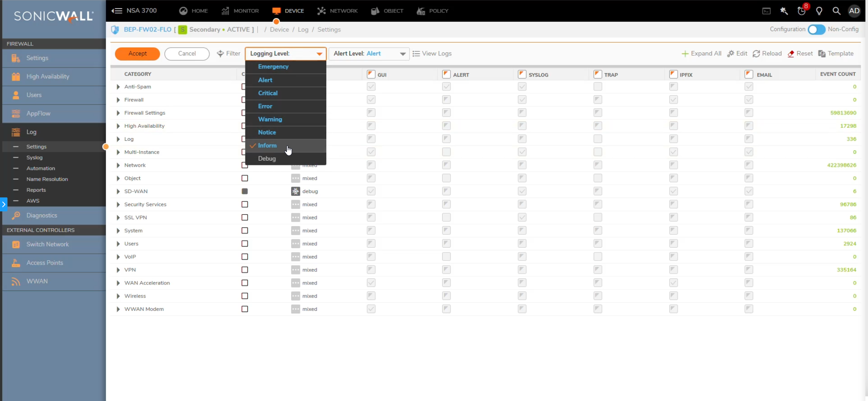Open Reports under Log
Viewport: 868px width, 401px height.
coord(54,190)
